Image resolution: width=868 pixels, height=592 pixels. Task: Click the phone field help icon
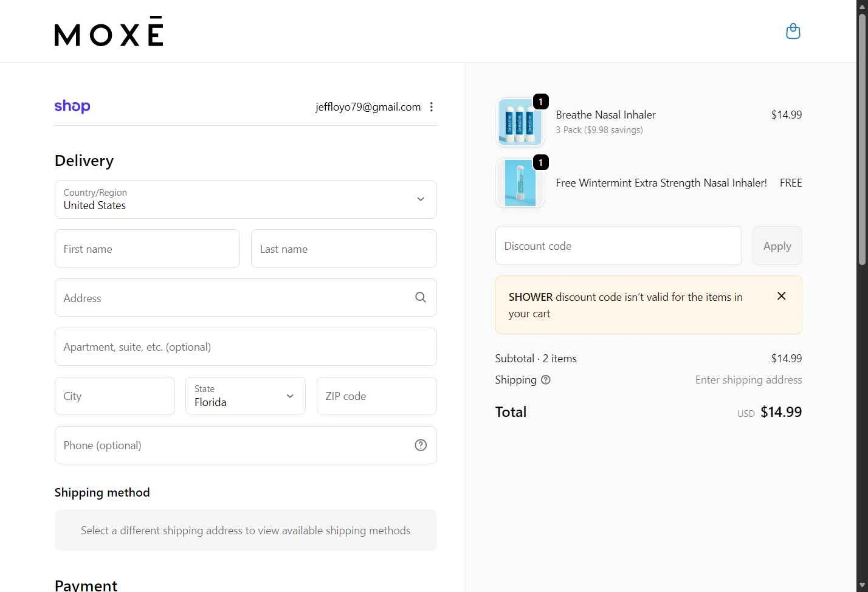point(421,445)
